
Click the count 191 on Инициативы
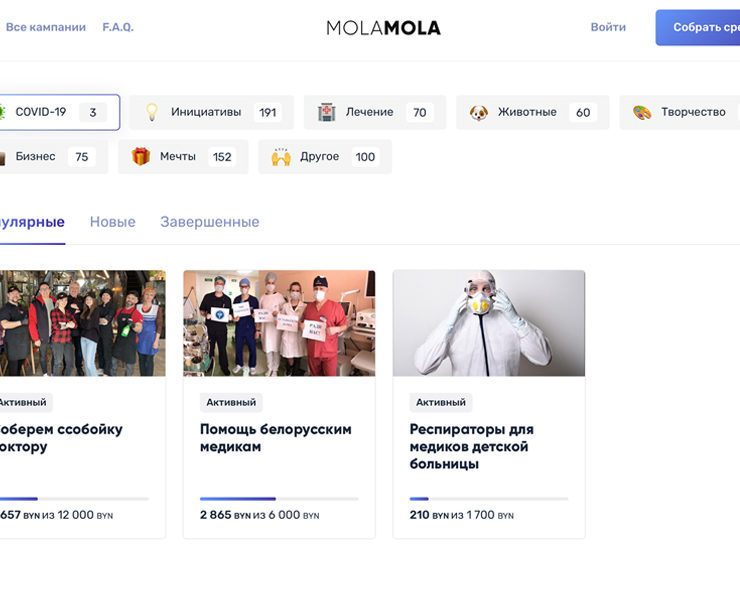tap(268, 112)
